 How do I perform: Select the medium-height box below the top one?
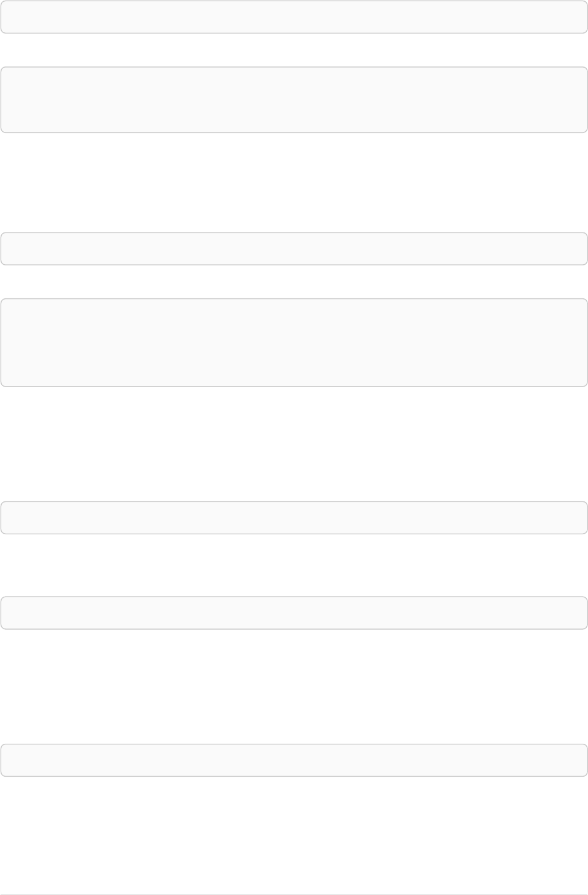(x=294, y=99)
